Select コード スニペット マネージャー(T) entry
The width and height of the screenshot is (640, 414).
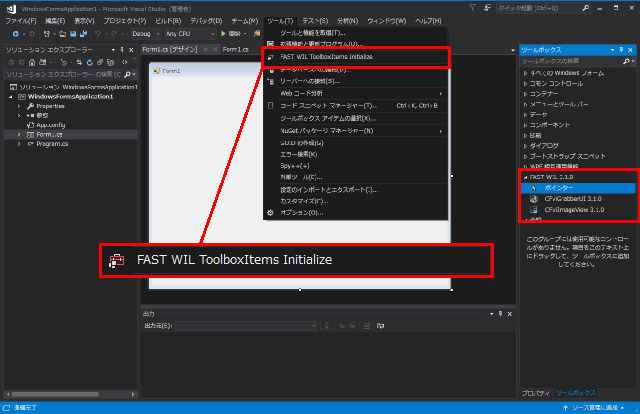pyautogui.click(x=356, y=106)
